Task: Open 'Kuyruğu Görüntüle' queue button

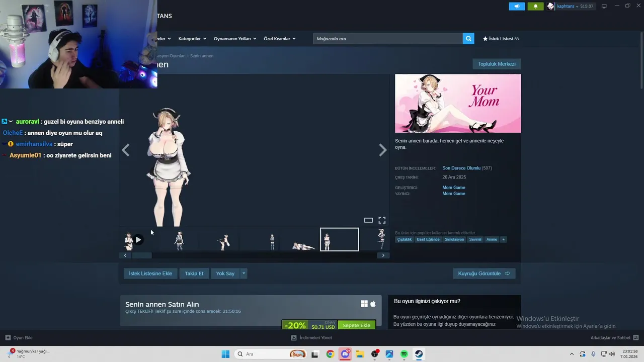Action: (x=484, y=274)
